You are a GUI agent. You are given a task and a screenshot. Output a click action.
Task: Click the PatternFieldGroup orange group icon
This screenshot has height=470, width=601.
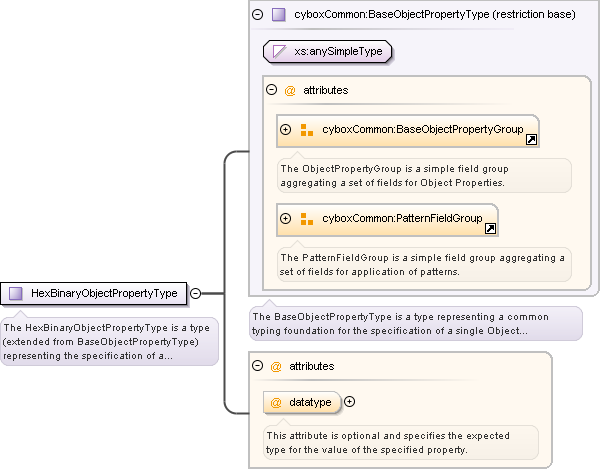[x=307, y=218]
